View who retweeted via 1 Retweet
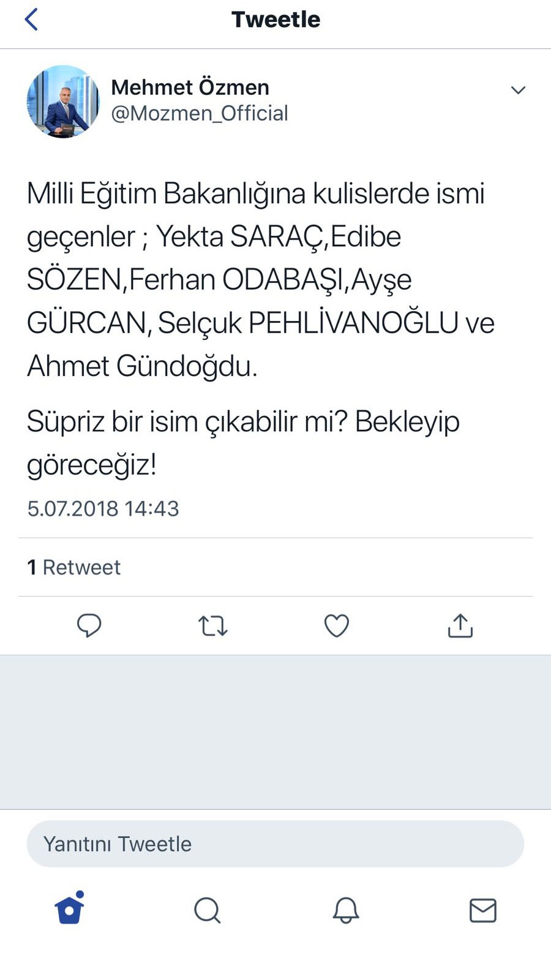The width and height of the screenshot is (551, 980). 73,567
